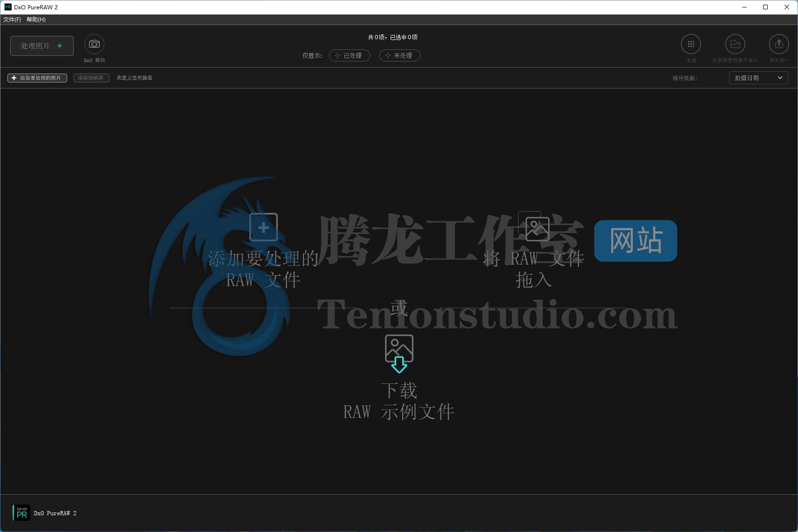Click the 全选 select all grid icon
The image size is (798, 532).
pyautogui.click(x=691, y=44)
